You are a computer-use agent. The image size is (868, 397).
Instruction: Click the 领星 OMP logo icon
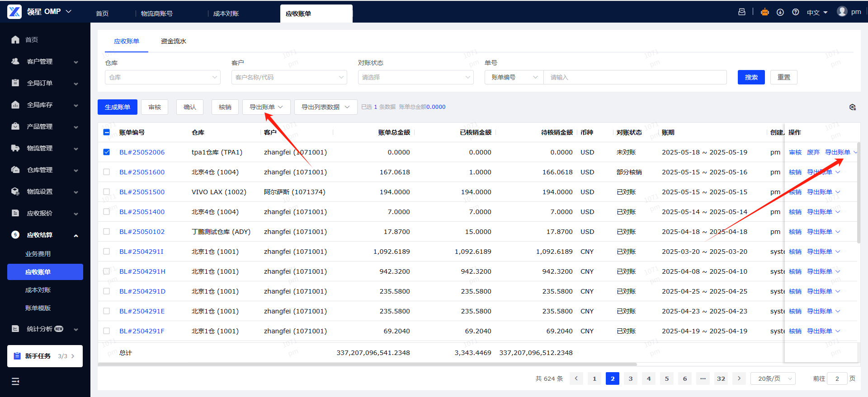(x=14, y=11)
